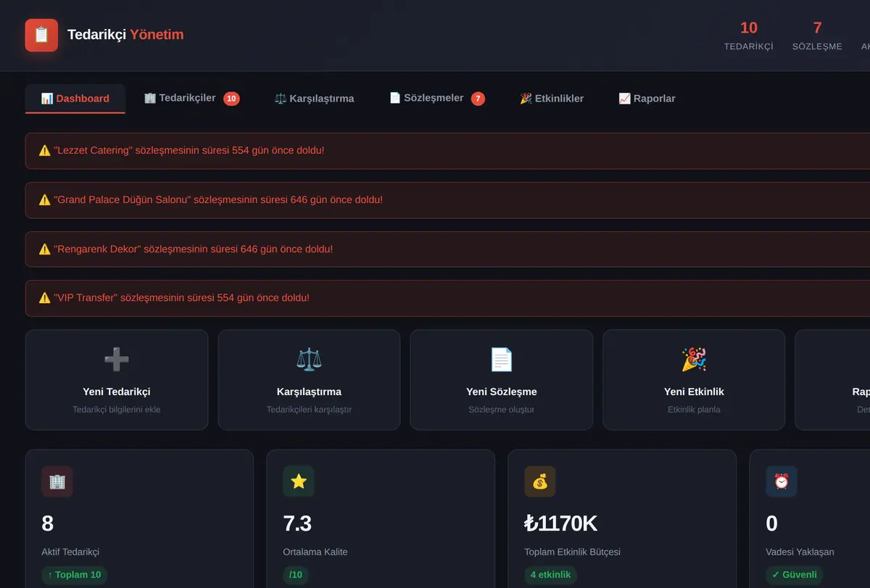The image size is (870, 588).
Task: Open the Karşılaştırma tab
Action: 315,99
